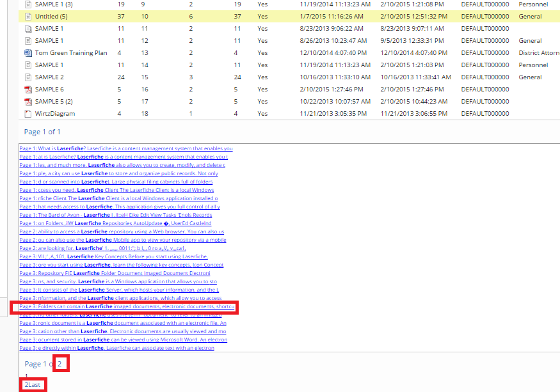The height and width of the screenshot is (392, 560).
Task: Open hit 'Page 1: The Bard of Avon'
Action: pos(116,215)
